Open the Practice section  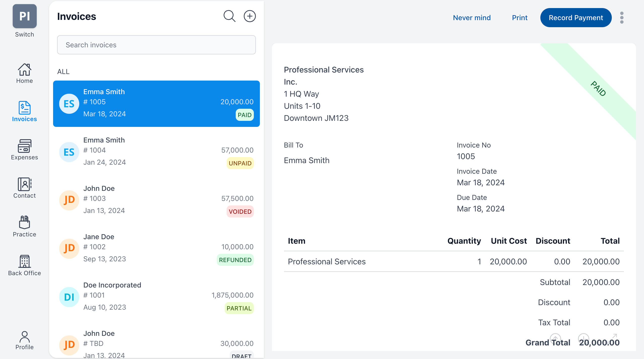click(x=24, y=226)
